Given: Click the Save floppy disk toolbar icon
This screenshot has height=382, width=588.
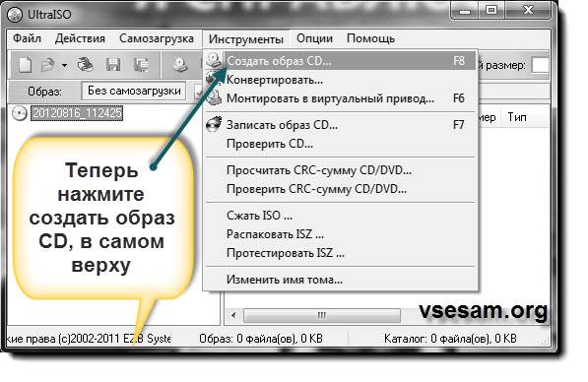Looking at the screenshot, I should point(113,64).
